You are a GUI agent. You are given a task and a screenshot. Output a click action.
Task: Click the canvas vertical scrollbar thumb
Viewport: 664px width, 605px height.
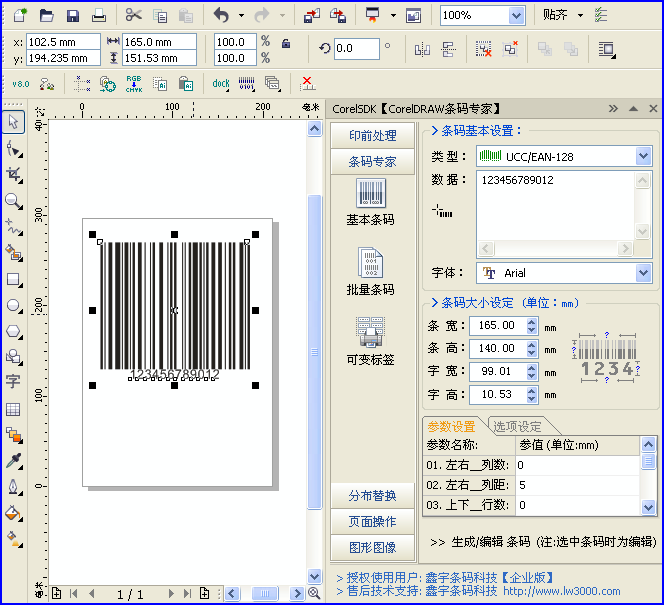pos(315,352)
